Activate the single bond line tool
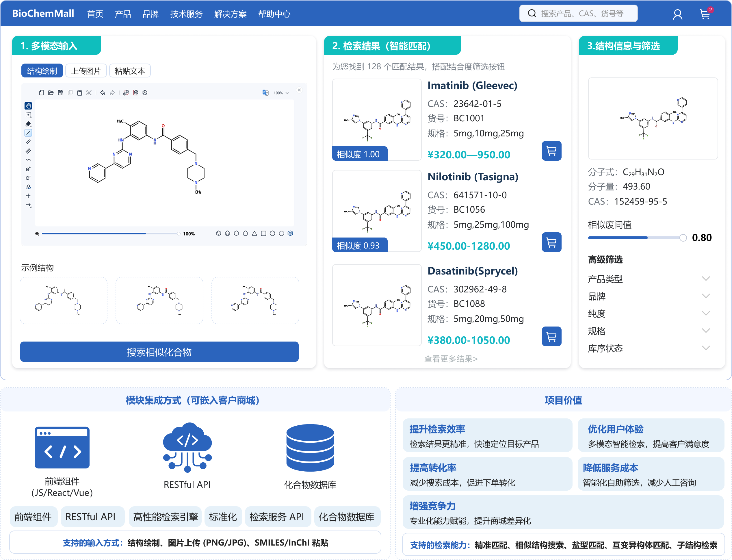The image size is (732, 560). [x=28, y=133]
